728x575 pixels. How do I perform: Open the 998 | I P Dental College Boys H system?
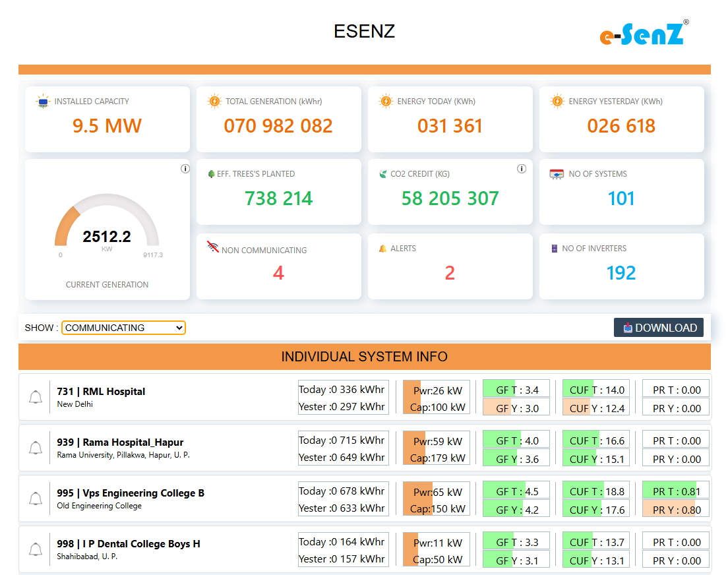pos(129,543)
